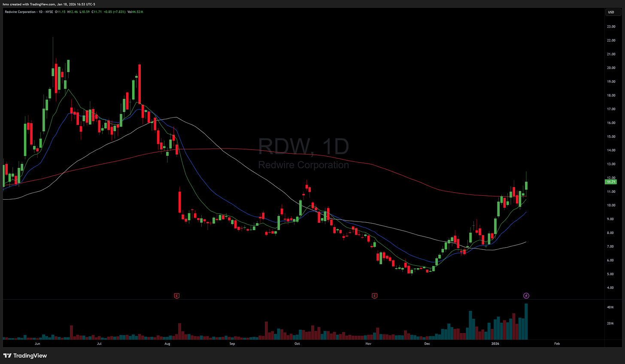Click the TradingView logo
625x364 pixels.
point(25,355)
